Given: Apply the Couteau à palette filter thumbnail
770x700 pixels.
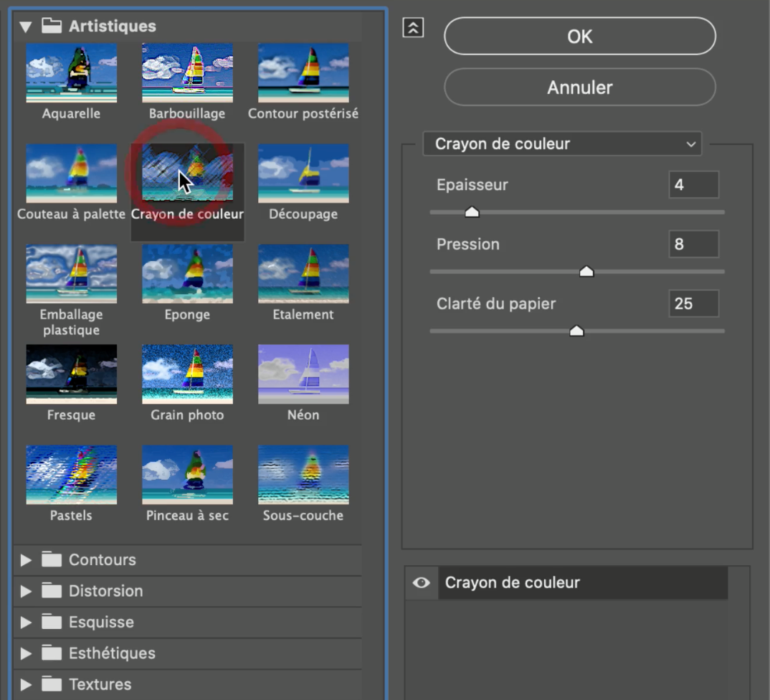Looking at the screenshot, I should click(x=72, y=173).
